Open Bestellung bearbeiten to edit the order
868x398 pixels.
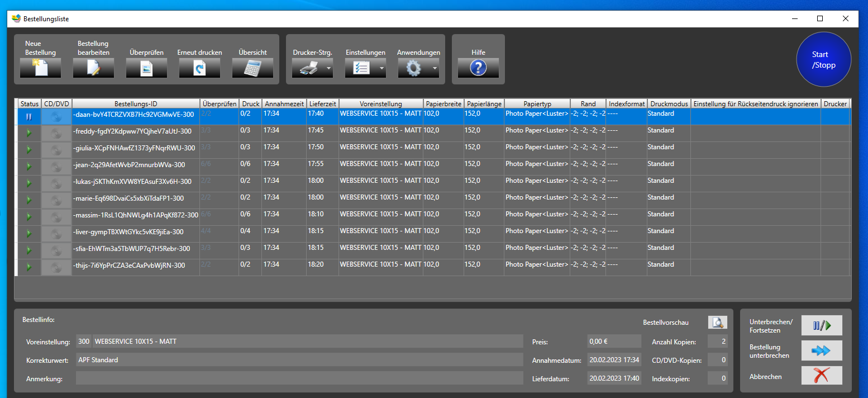pyautogui.click(x=93, y=68)
